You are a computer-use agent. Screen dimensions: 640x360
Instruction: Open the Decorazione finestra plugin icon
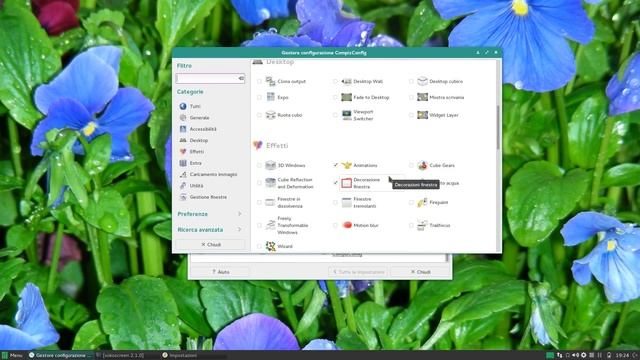(347, 183)
